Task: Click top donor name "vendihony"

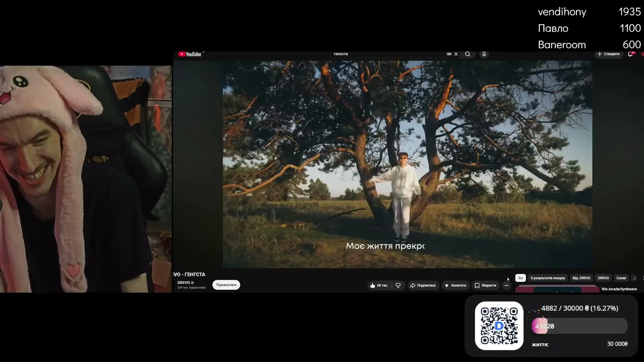Action: pos(562,12)
